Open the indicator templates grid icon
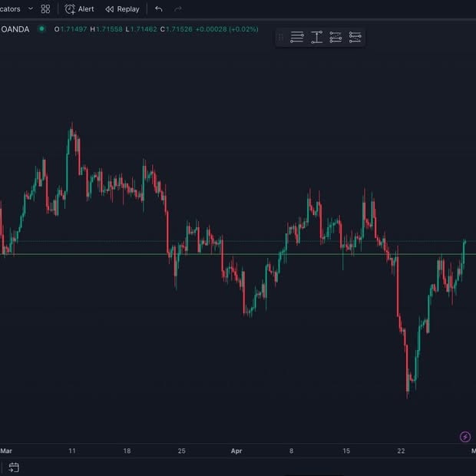This screenshot has width=476, height=476. (x=45, y=8)
